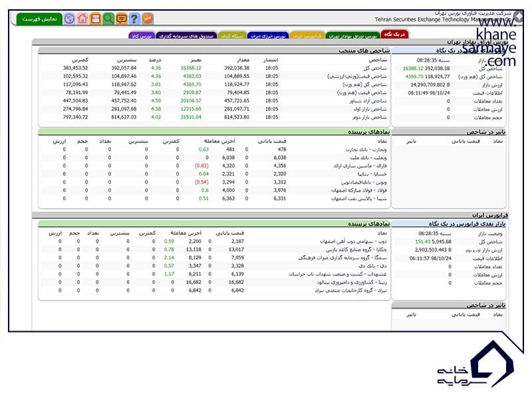This screenshot has height=399, width=532.
Task: Open symbol فولاد - فولاد مباركه اصفهان
Action: click(359, 190)
